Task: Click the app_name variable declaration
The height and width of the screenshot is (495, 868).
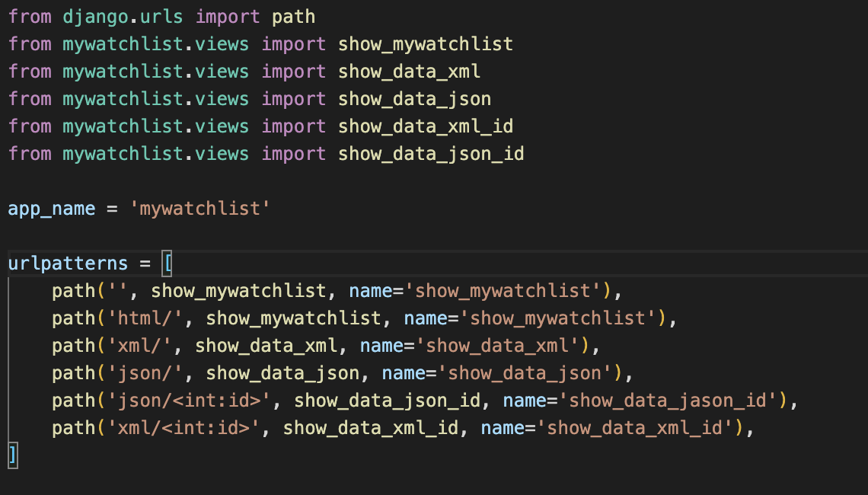Action: coord(51,208)
